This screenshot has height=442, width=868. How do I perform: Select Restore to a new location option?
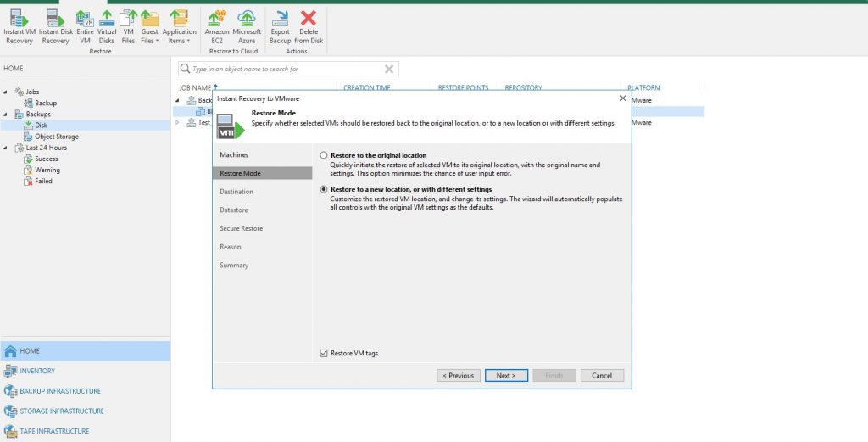coord(324,189)
